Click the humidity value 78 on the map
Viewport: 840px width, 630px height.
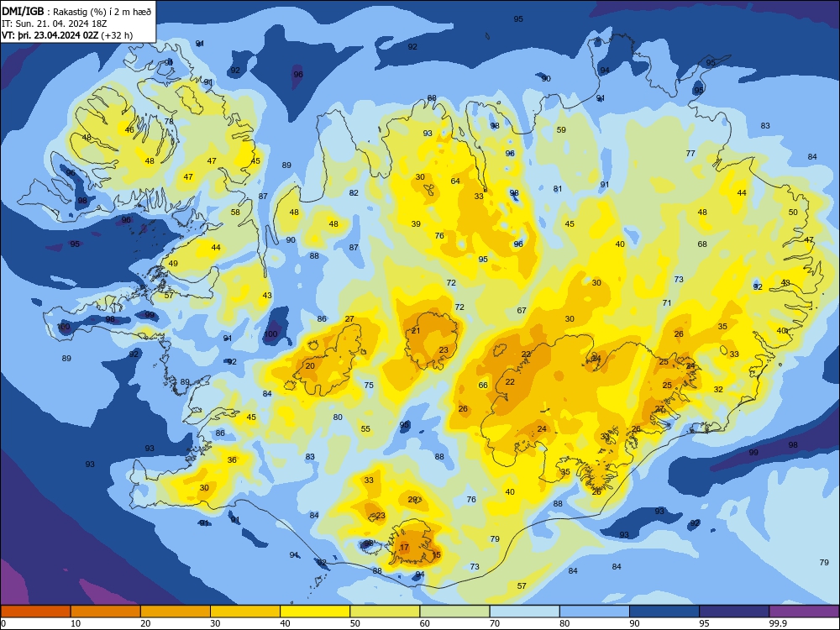170,122
